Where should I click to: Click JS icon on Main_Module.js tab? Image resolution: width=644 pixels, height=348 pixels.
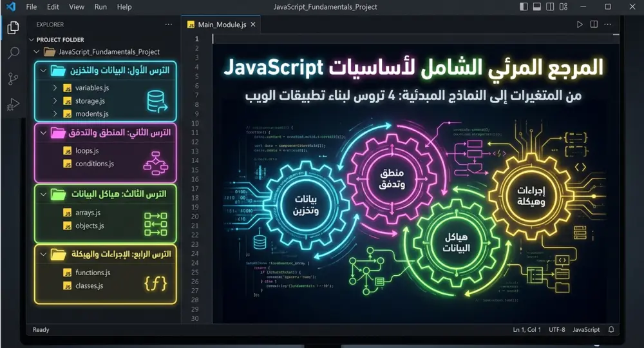click(191, 24)
